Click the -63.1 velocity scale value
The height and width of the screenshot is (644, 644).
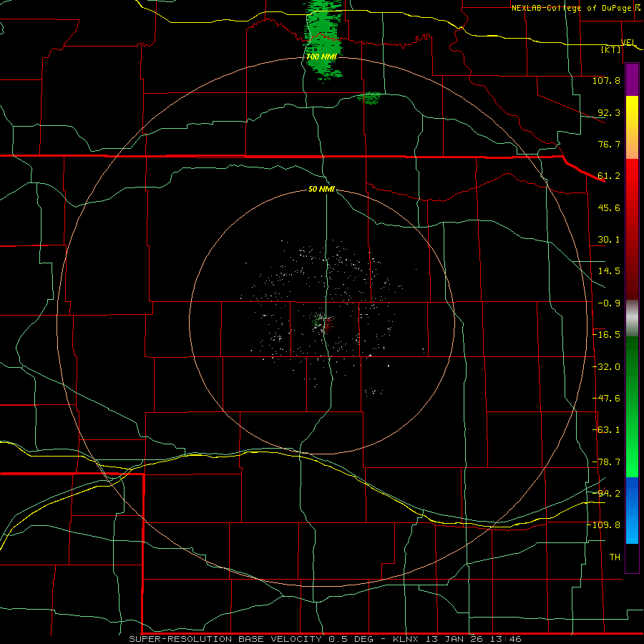(x=606, y=430)
